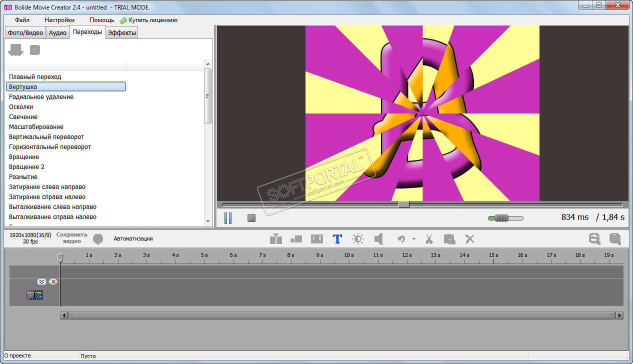Click the film strip video track icon
The height and width of the screenshot is (364, 633).
pos(34,294)
